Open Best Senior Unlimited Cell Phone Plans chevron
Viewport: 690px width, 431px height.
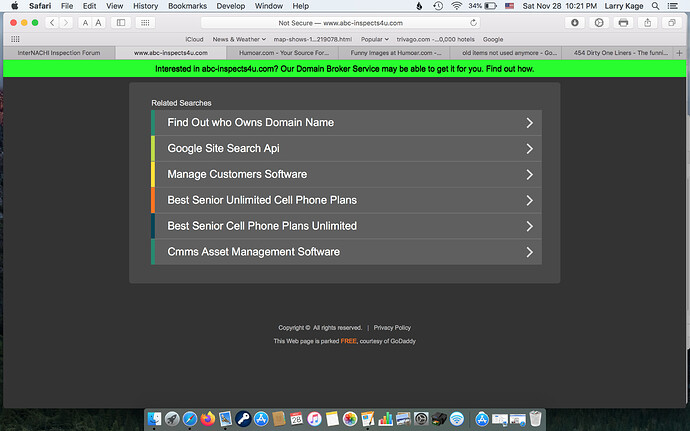(529, 200)
